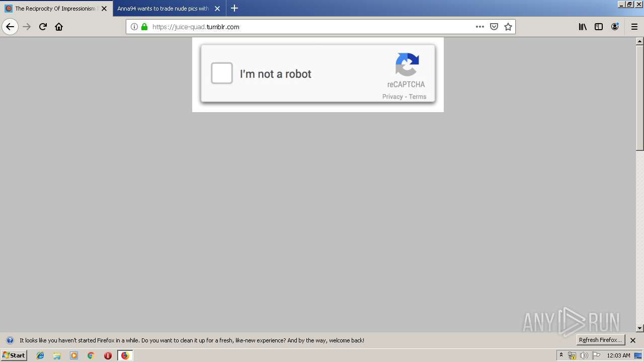Save page to Pocket

(x=494, y=27)
